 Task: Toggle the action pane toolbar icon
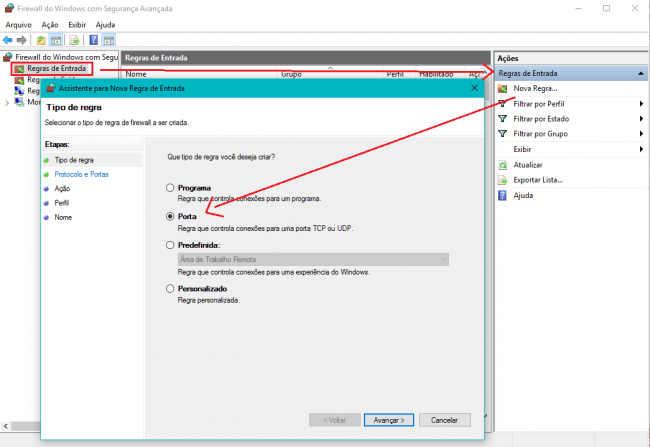click(x=109, y=40)
